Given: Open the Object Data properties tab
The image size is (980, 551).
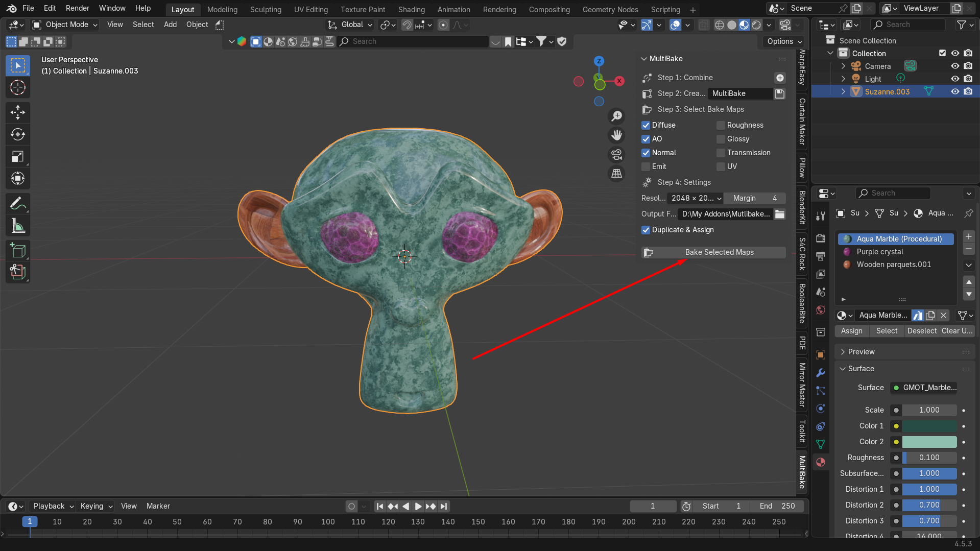Looking at the screenshot, I should [821, 444].
